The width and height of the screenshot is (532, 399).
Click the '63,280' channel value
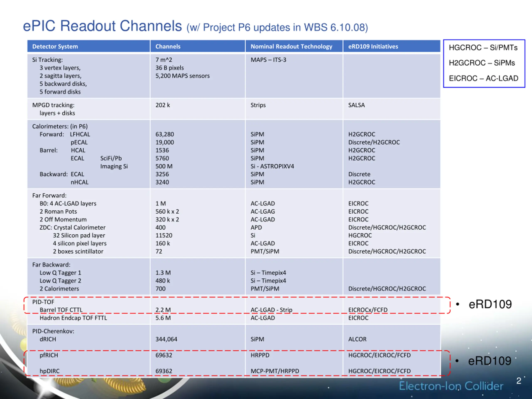[165, 134]
